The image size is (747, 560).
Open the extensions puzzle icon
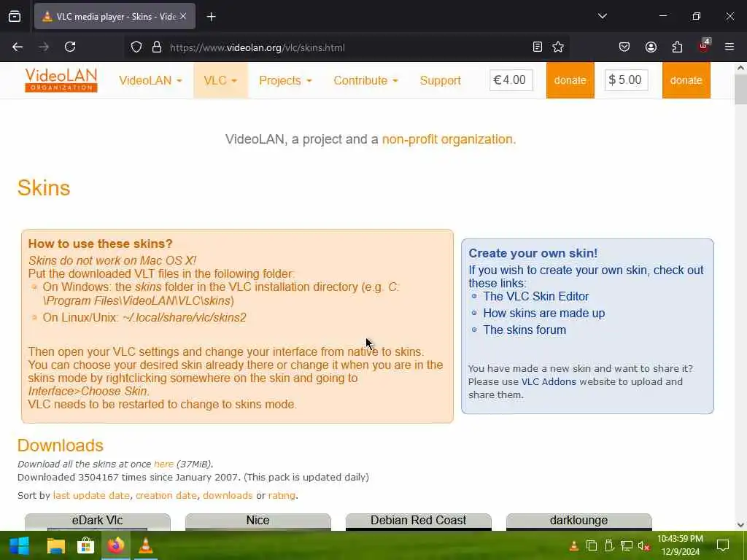pos(677,47)
